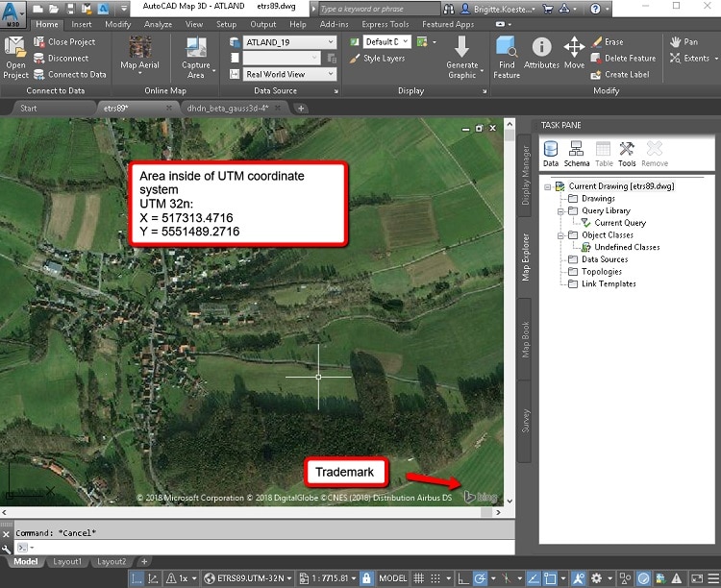
Task: Open ETRS89.UTM-32N coordinate system dropdown
Action: click(249, 577)
